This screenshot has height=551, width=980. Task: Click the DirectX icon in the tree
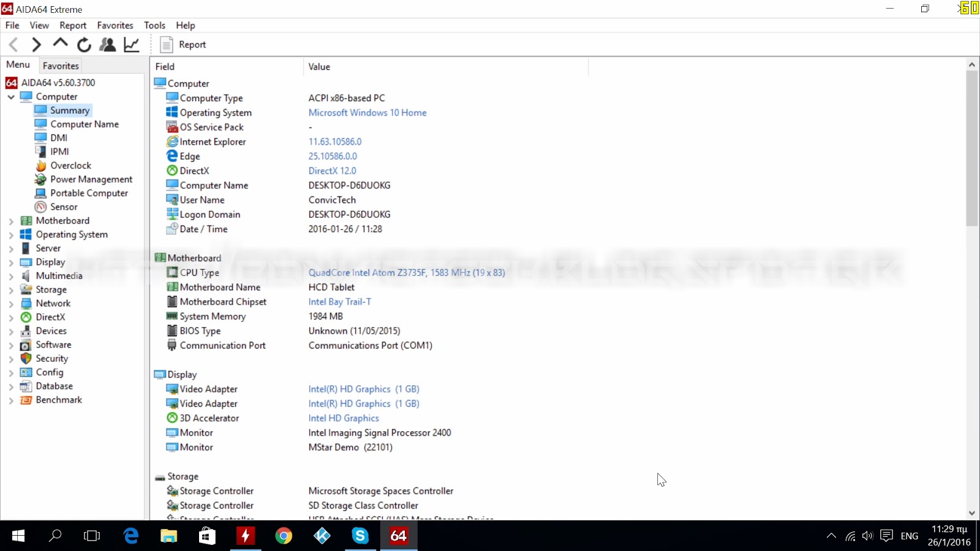26,317
